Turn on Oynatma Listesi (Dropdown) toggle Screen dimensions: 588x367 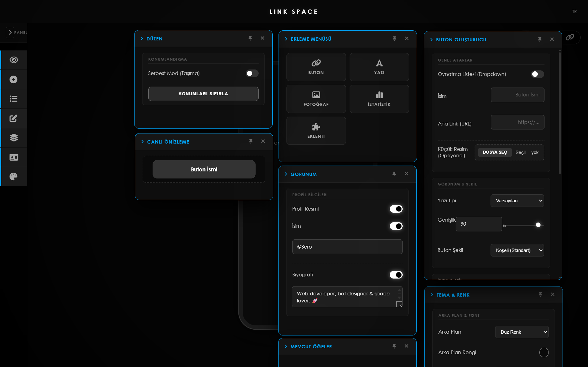[x=537, y=74]
